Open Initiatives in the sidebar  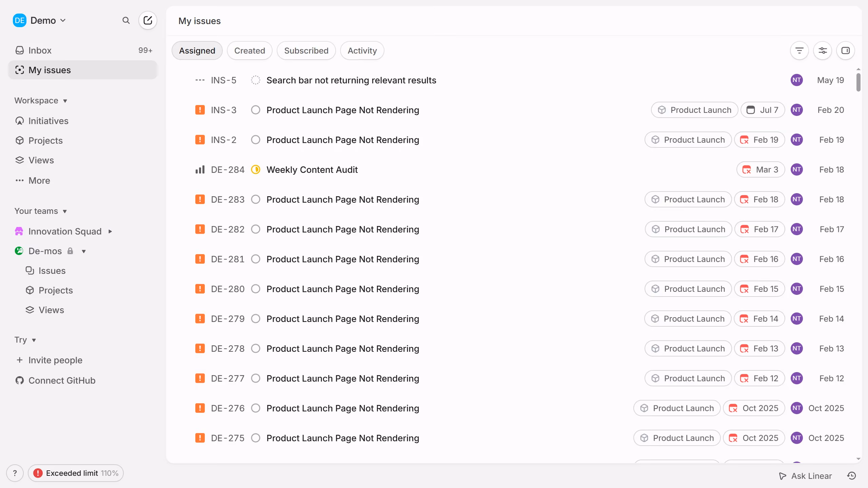(82, 121)
